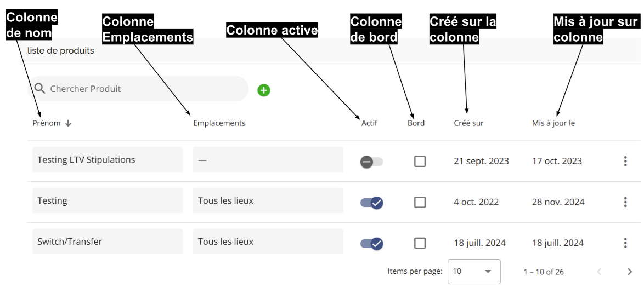Tick the Bord checkbox in Testing row

pyautogui.click(x=420, y=202)
